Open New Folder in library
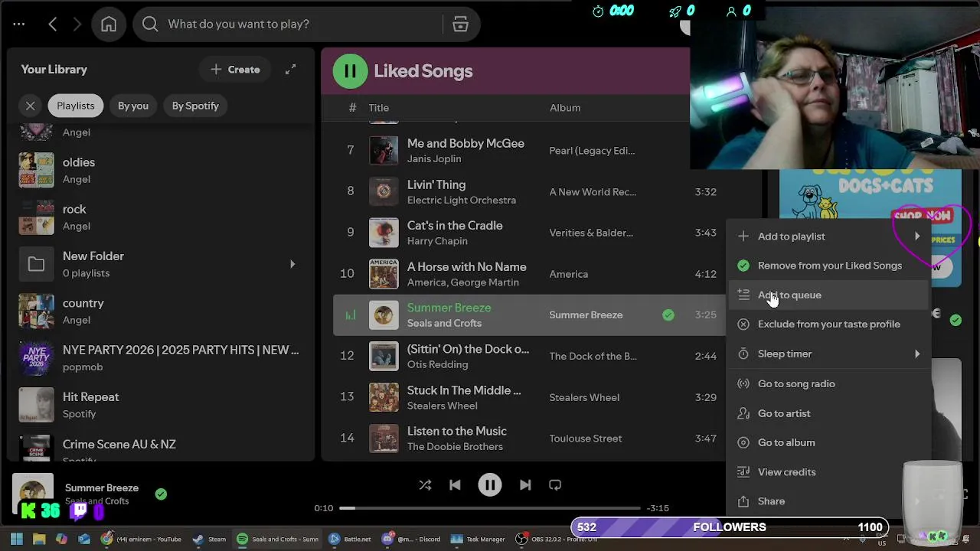This screenshot has height=551, width=980. point(161,264)
